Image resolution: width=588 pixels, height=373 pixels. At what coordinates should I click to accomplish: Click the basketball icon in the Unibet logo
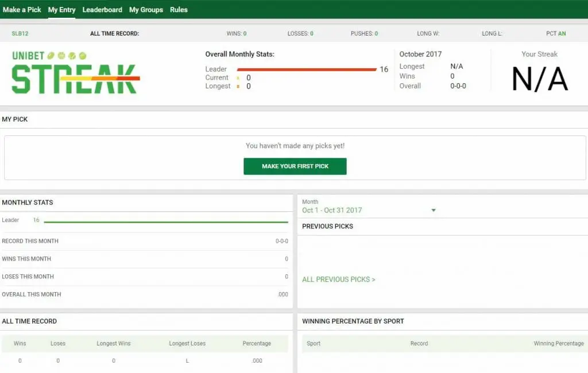pyautogui.click(x=61, y=56)
